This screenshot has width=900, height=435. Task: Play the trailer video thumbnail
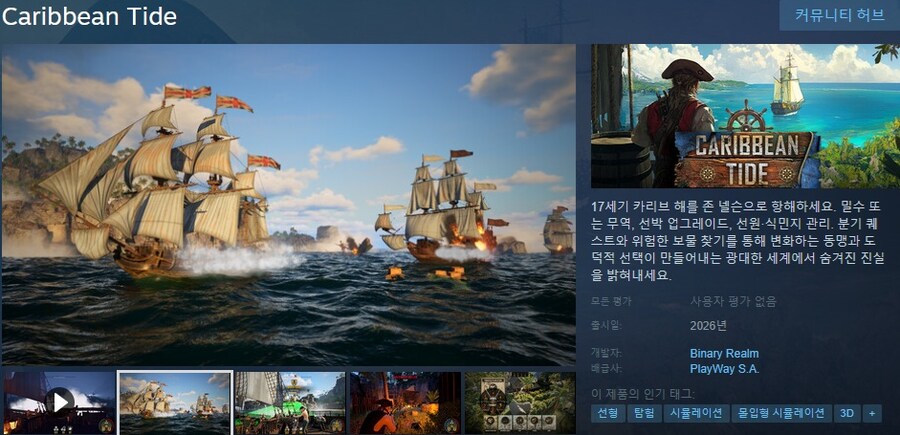pos(60,403)
